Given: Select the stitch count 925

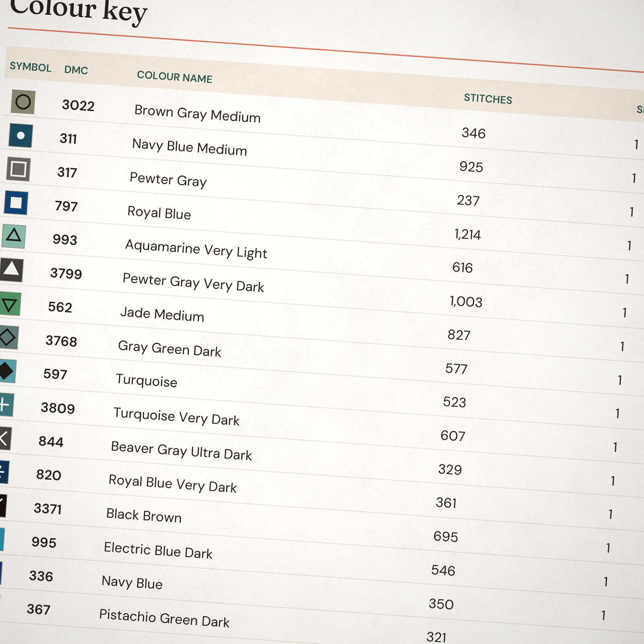Looking at the screenshot, I should tap(471, 167).
